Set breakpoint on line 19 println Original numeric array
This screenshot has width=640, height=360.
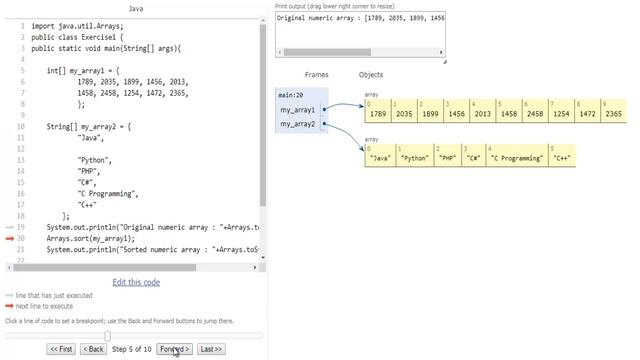pyautogui.click(x=153, y=227)
